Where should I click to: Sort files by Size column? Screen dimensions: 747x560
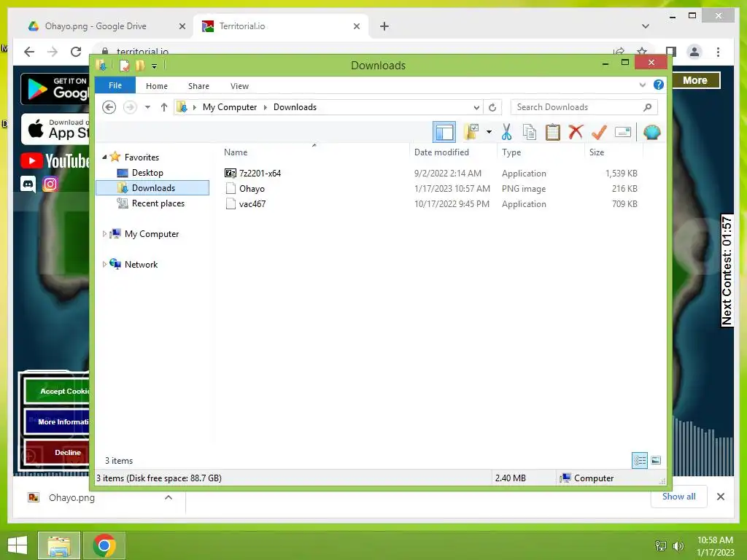597,152
